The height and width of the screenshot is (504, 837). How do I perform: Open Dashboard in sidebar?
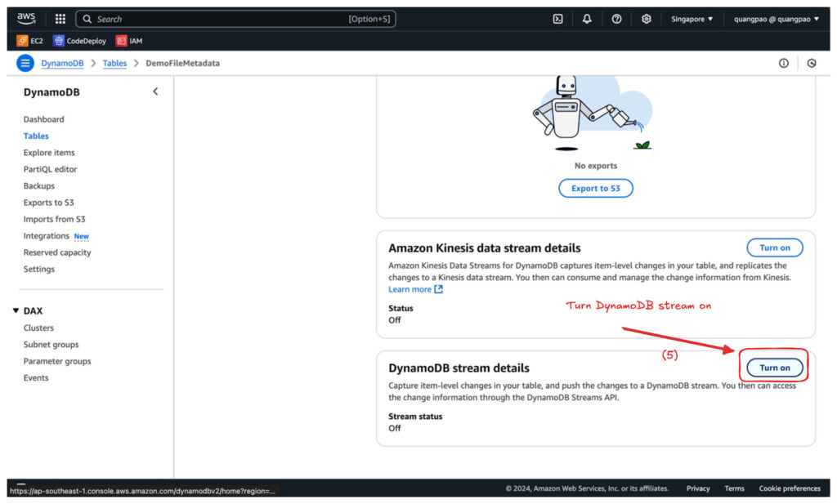44,119
